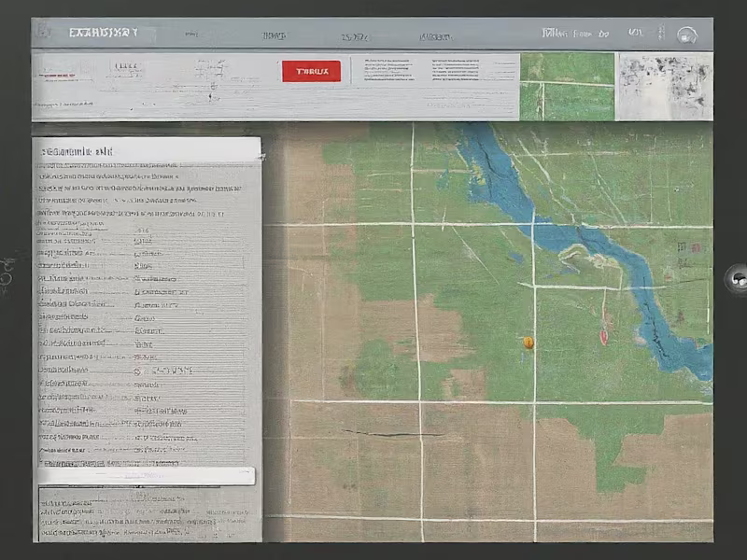
Task: Open the round profile icon in header
Action: coord(686,35)
